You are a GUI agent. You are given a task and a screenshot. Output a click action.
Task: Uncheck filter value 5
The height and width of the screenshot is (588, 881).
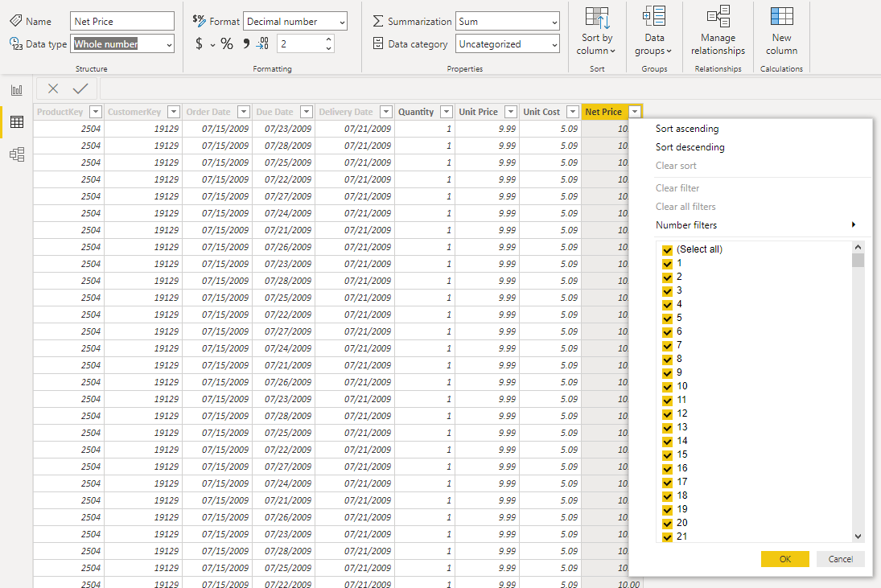click(667, 319)
